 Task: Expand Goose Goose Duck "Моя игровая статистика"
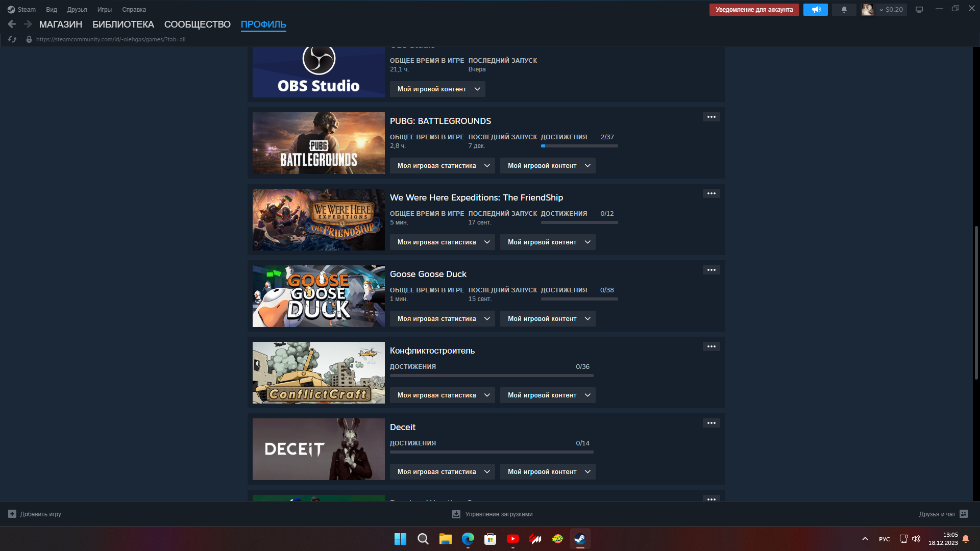tap(442, 318)
